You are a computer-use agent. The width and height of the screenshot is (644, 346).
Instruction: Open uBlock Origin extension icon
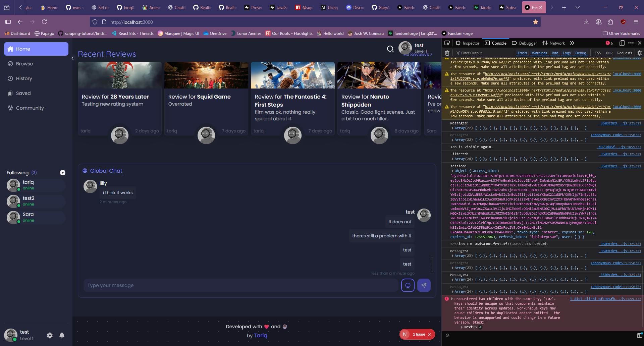tap(623, 22)
